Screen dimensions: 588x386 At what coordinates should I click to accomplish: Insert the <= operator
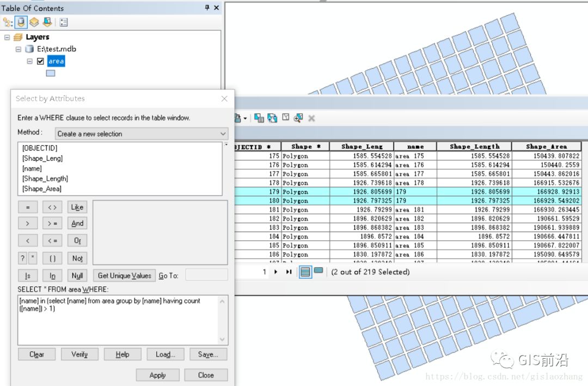tap(52, 241)
